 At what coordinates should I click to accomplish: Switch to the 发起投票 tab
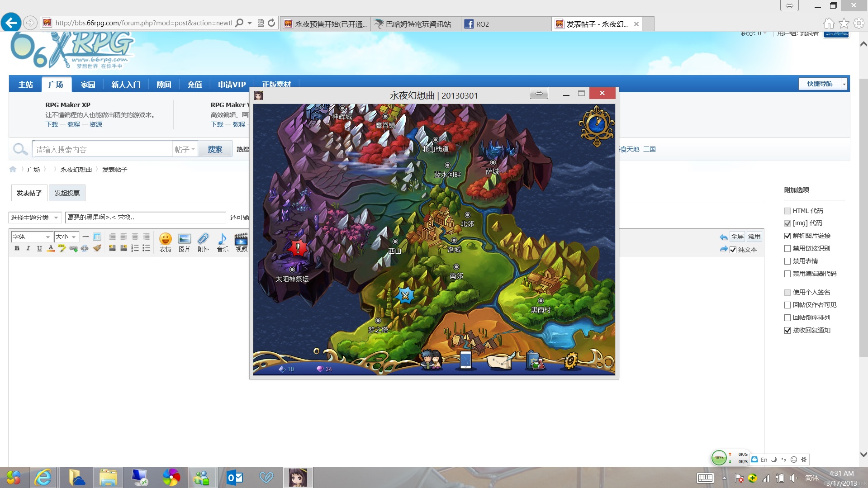(67, 193)
